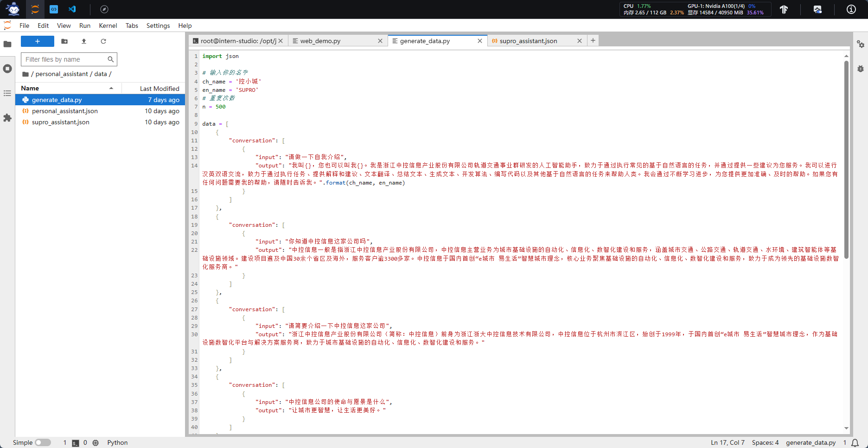Navigate to personal_assistant breadcrumb folder
Viewport: 868px width, 448px height.
click(x=62, y=74)
